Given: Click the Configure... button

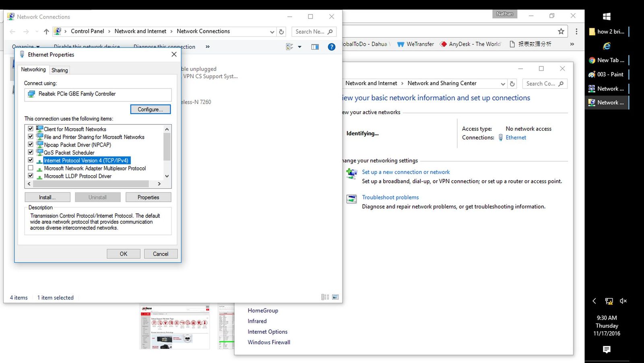Looking at the screenshot, I should [x=150, y=109].
